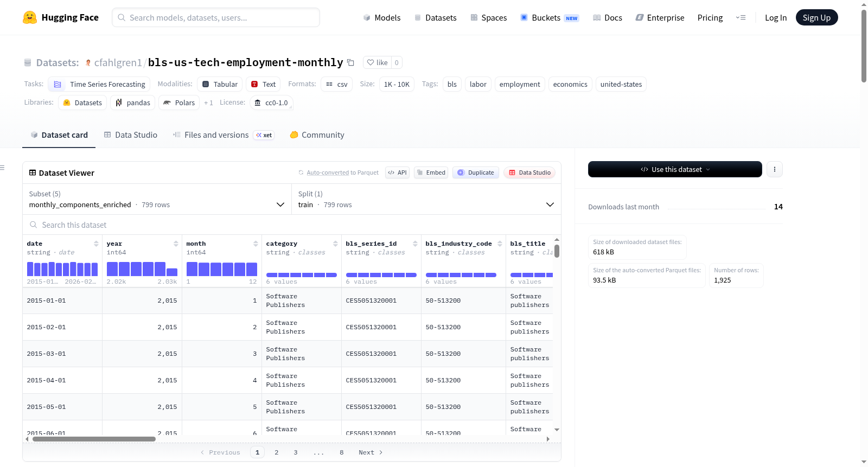Open Models in the top navigation
868x467 pixels.
(382, 17)
